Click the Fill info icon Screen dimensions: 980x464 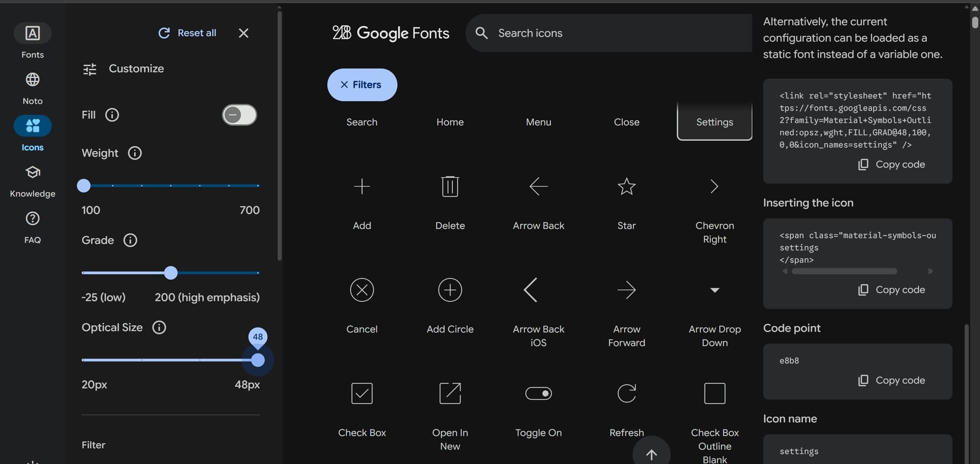coord(112,115)
